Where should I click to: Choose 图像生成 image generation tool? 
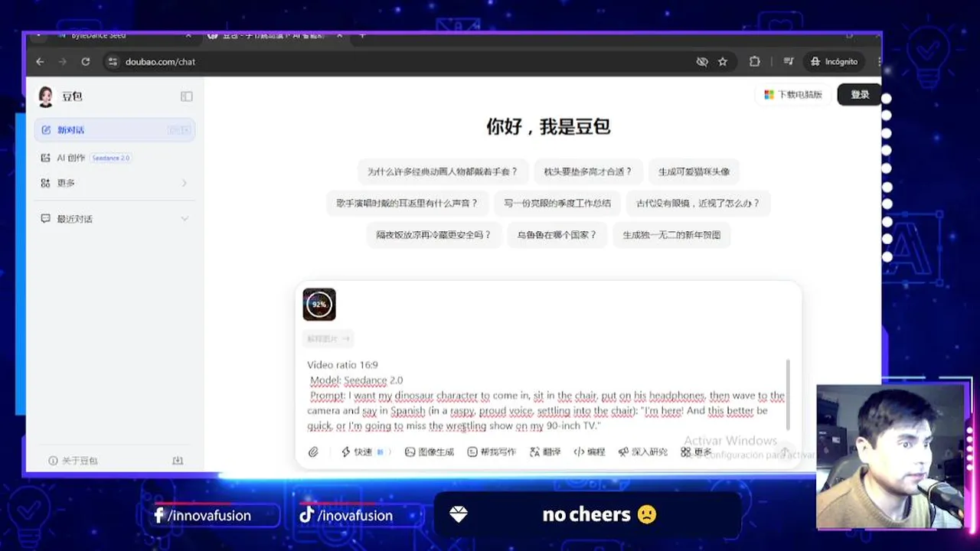(x=430, y=452)
